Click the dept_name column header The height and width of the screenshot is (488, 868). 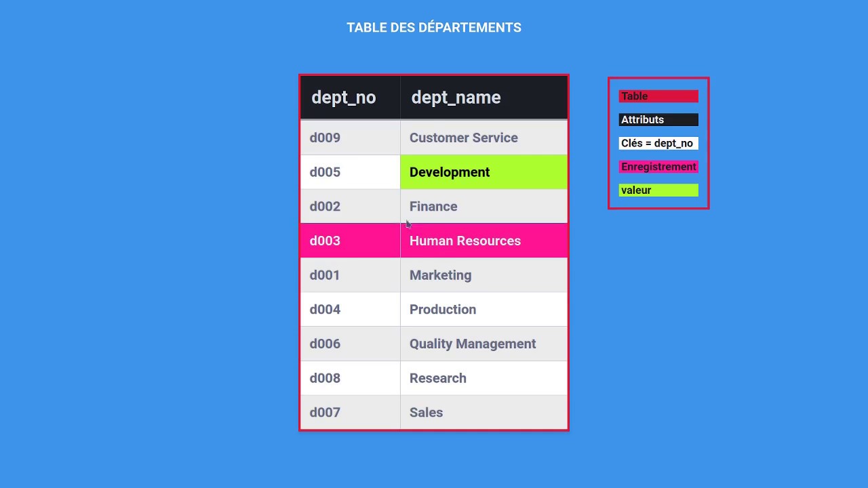[484, 98]
